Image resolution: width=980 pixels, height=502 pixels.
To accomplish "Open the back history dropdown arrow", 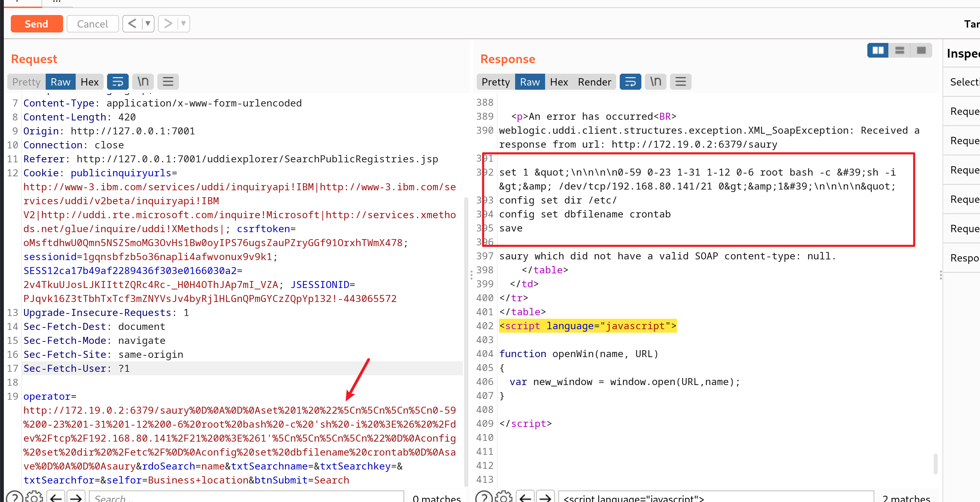I will point(148,24).
